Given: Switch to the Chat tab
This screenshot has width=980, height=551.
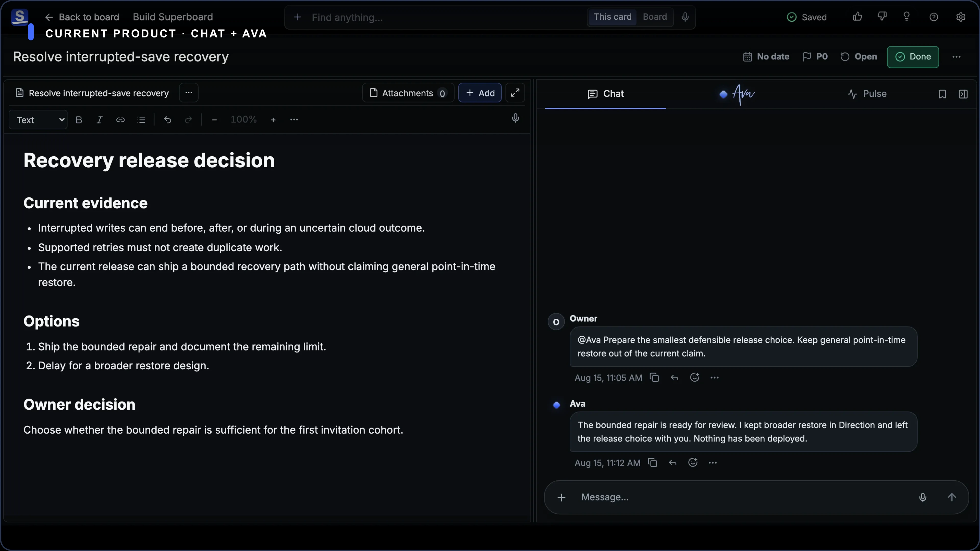Looking at the screenshot, I should (x=606, y=94).
